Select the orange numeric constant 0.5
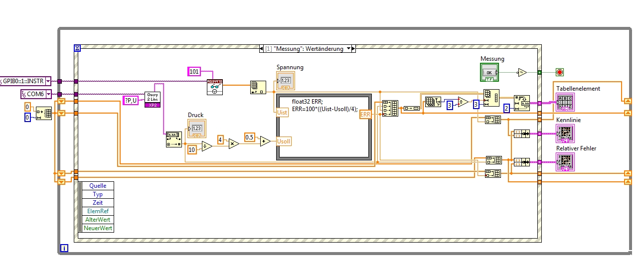Screen dimensions: 644x268 (249, 137)
